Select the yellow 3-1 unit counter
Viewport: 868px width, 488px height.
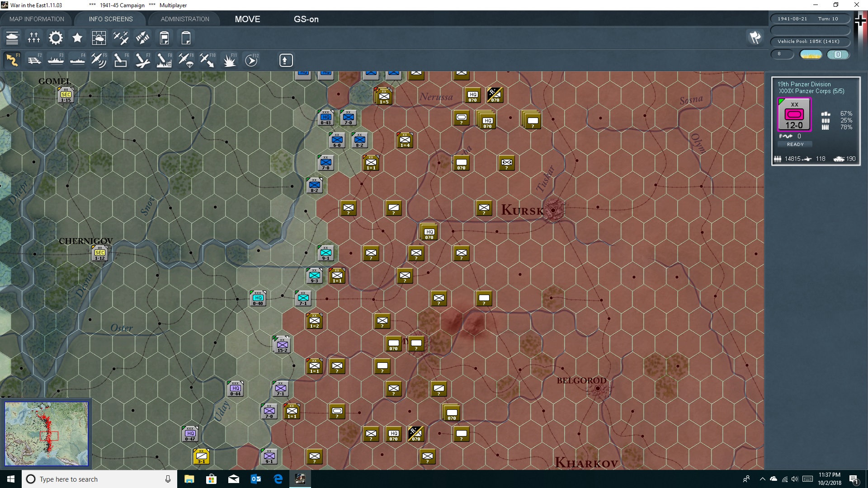click(x=201, y=456)
